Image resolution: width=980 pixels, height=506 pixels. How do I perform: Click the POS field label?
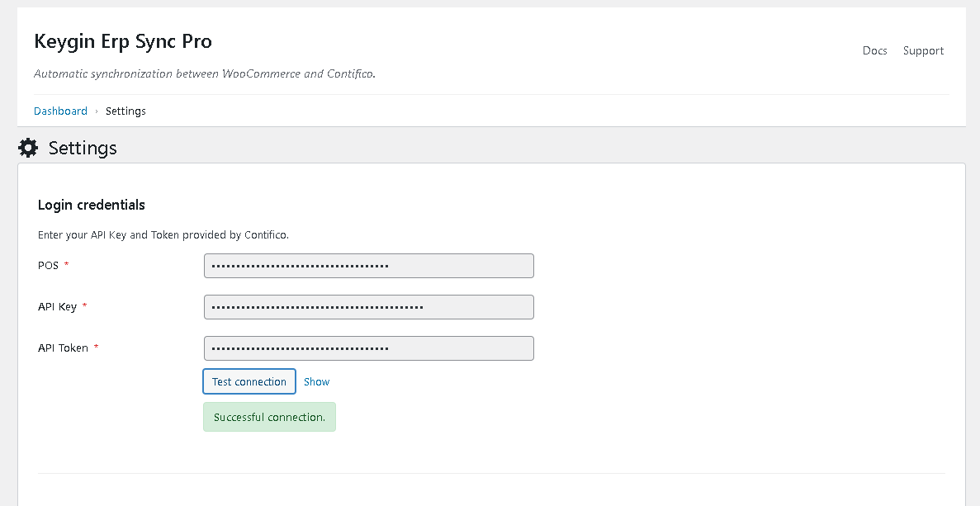pos(48,266)
